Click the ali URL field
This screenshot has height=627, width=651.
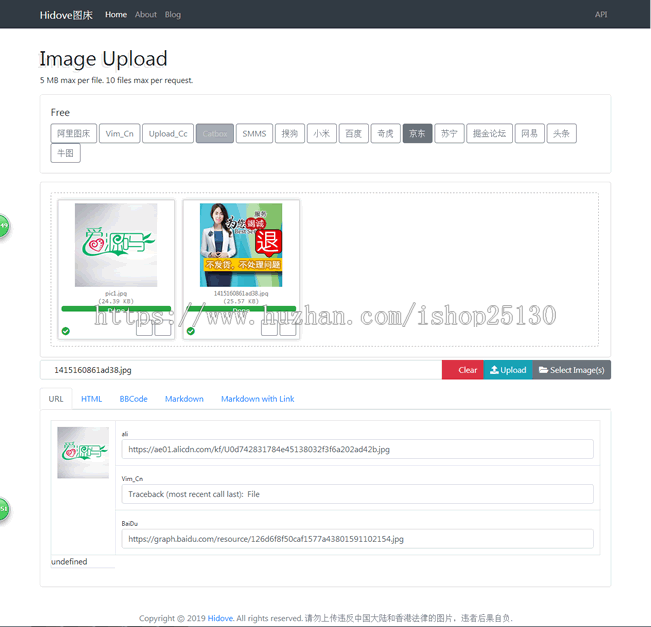357,449
